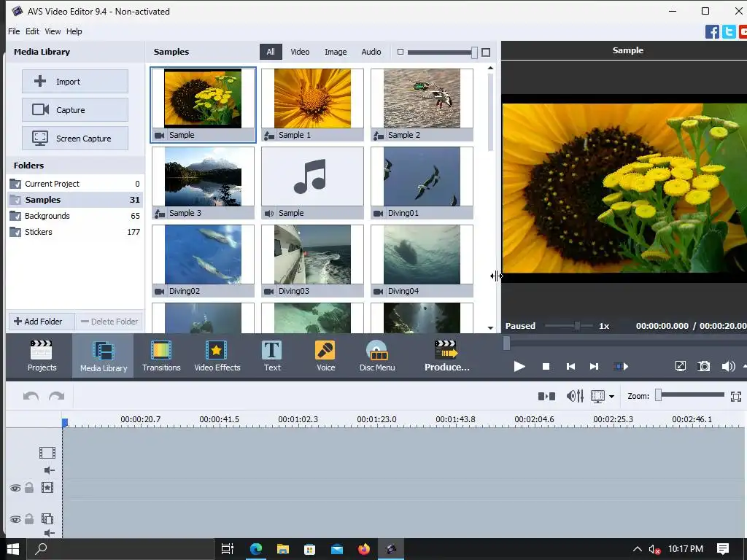Adjust the thumbnail size slider
The height and width of the screenshot is (560, 747).
pyautogui.click(x=442, y=52)
